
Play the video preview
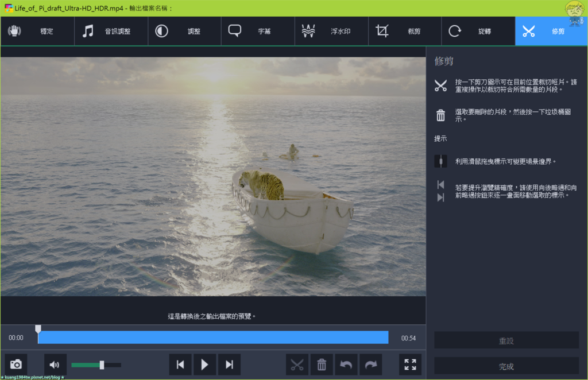[204, 365]
